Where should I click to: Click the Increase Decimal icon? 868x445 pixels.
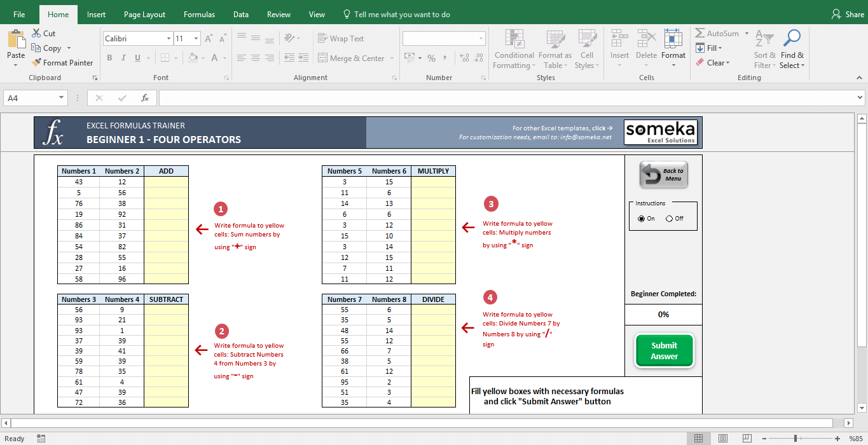[464, 58]
